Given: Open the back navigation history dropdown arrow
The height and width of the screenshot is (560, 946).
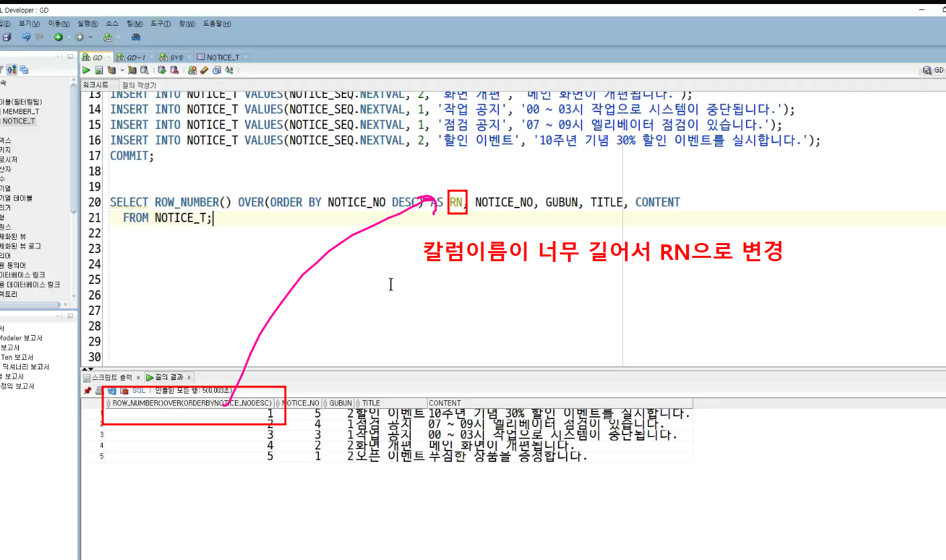Looking at the screenshot, I should 69,37.
